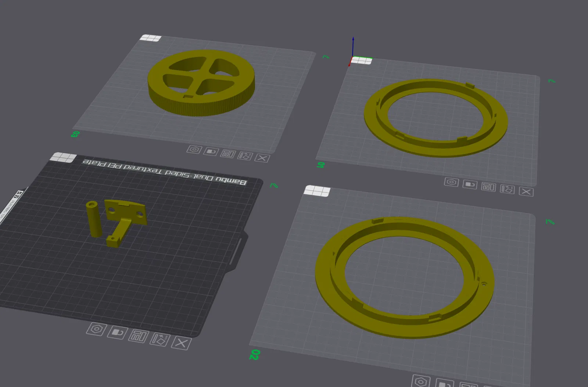Remove the dark PEI plate with its X icon
The image size is (588, 387).
181,343
